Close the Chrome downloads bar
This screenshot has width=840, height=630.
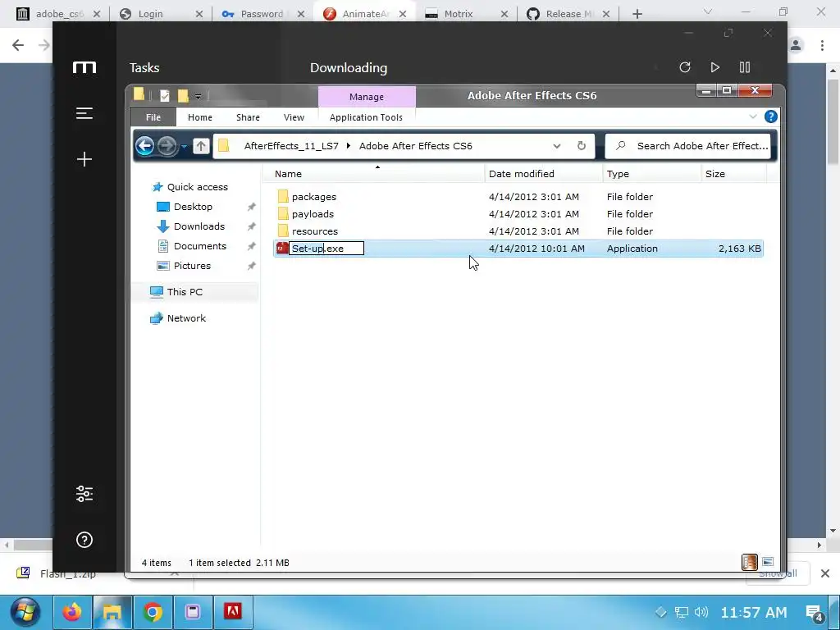tap(825, 573)
